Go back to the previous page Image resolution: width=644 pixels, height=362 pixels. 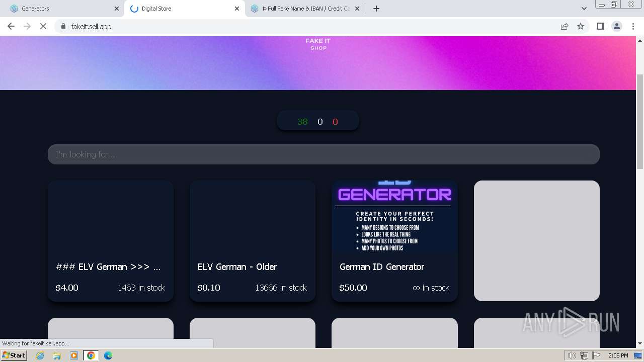point(11,26)
